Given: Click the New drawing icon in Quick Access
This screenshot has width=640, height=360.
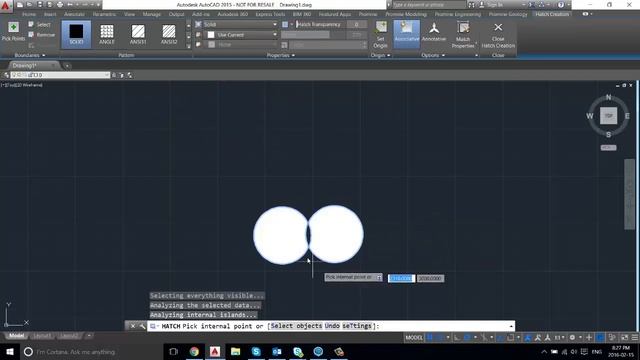Looking at the screenshot, I should [x=20, y=4].
